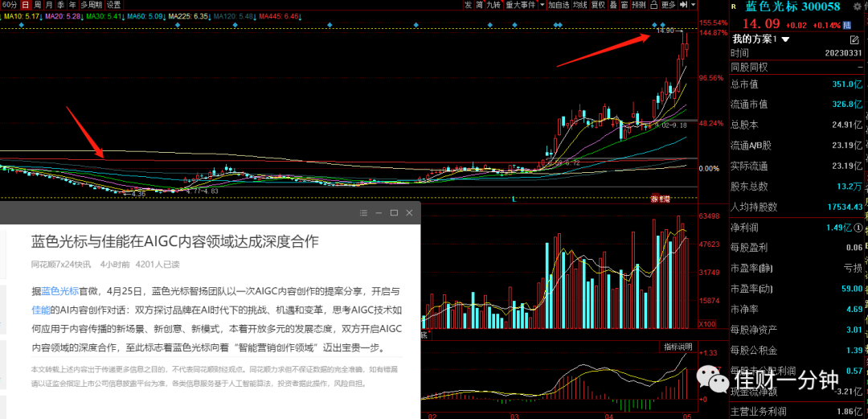This screenshot has width=868, height=419.
Task: Open stock panel gear settings icon
Action: 858,6
